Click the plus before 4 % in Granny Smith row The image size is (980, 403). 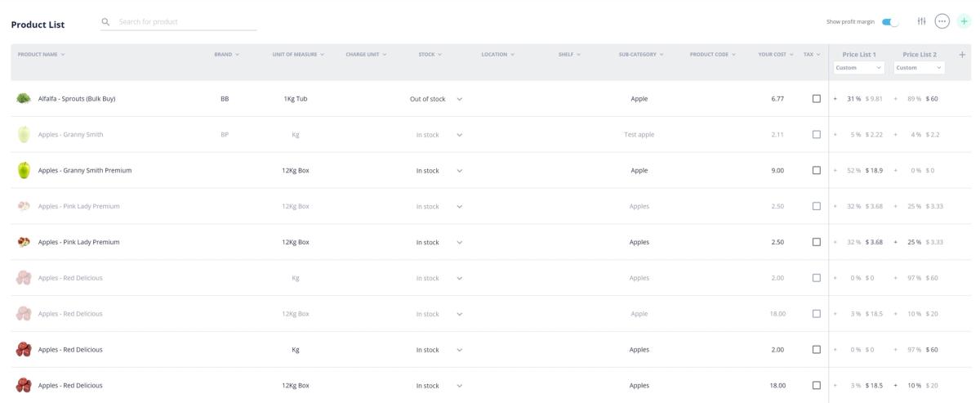(896, 135)
